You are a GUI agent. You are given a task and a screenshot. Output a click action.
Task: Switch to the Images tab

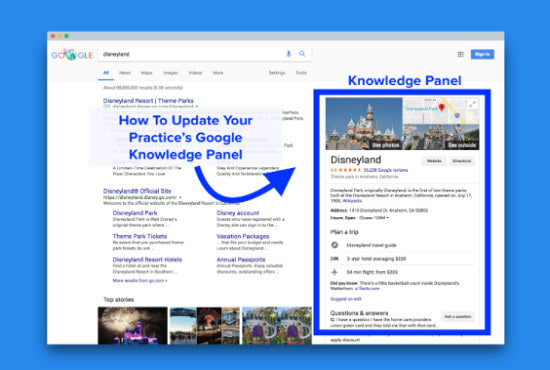[170, 73]
